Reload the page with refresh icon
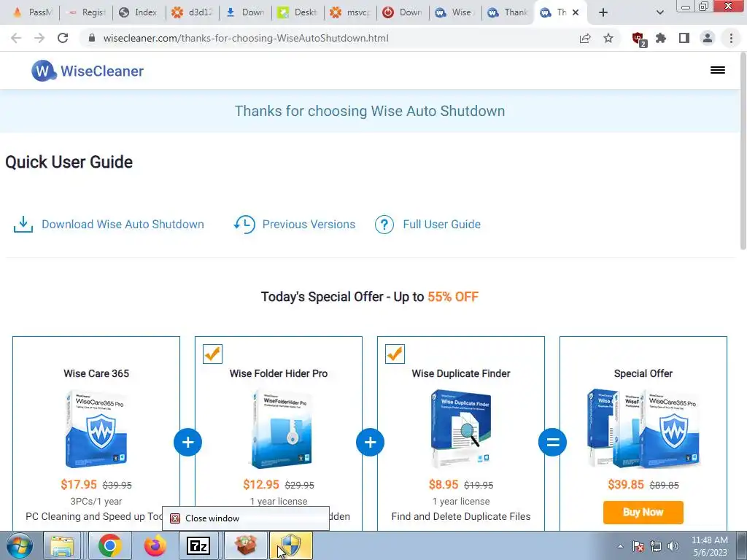747x560 pixels. [x=63, y=38]
